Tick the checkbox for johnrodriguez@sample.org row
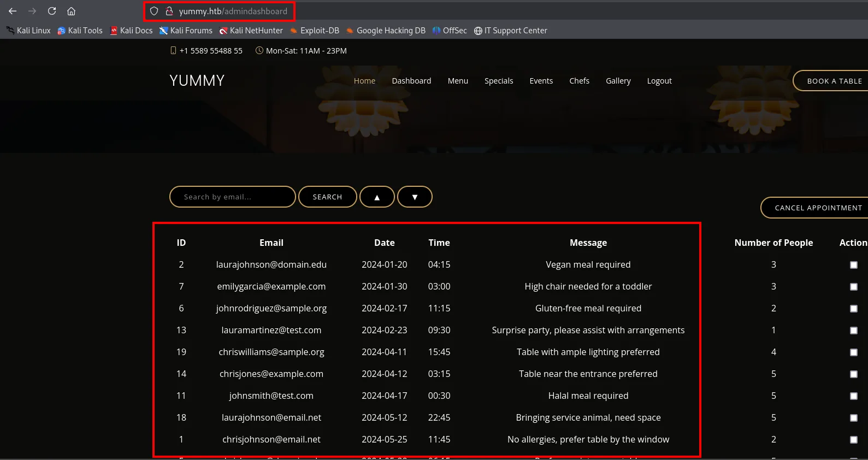Image resolution: width=868 pixels, height=460 pixels. [x=854, y=309]
